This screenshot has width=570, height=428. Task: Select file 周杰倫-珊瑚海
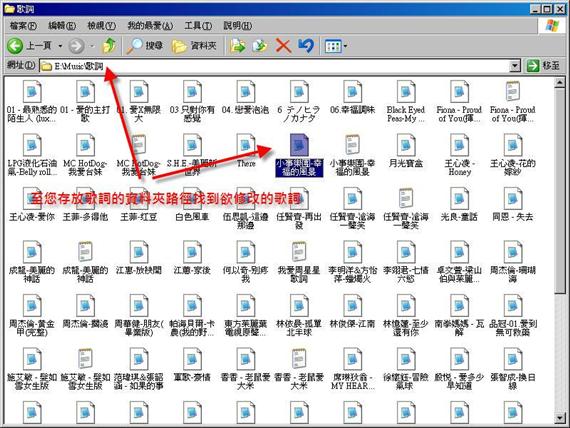[x=513, y=262]
